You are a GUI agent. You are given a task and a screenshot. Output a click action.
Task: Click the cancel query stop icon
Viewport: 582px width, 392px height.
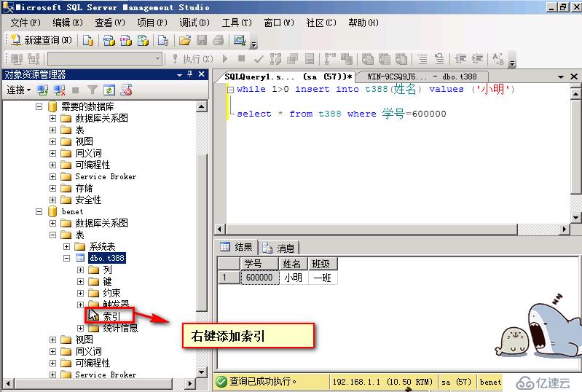[241, 58]
